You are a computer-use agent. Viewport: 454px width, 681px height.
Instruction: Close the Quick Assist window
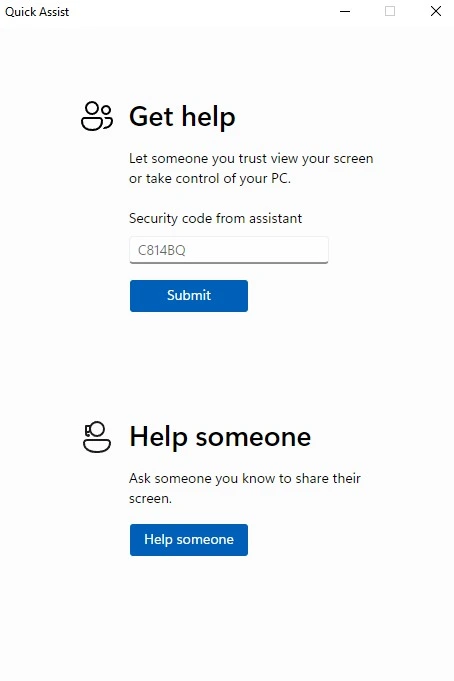(x=436, y=11)
